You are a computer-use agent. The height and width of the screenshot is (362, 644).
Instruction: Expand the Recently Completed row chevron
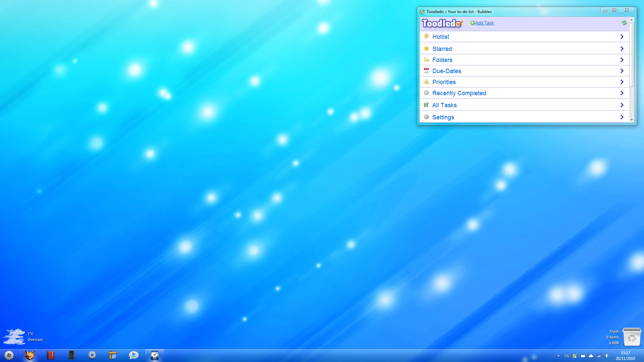622,93
